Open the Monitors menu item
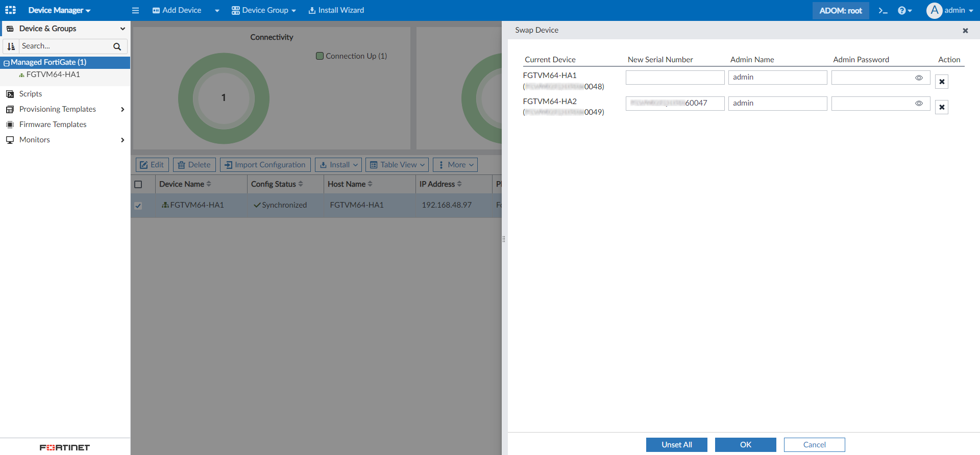980x455 pixels. (x=35, y=140)
